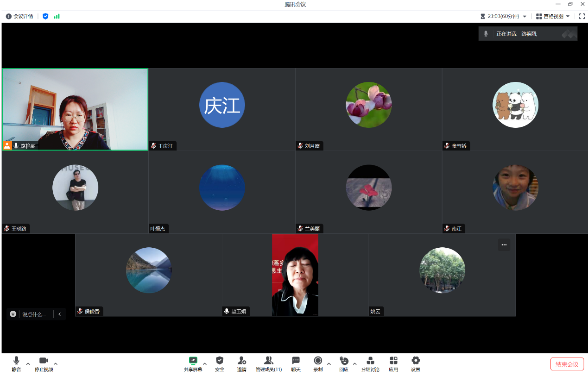
Task: Open Meeting Details (会议详情)
Action: tap(19, 16)
